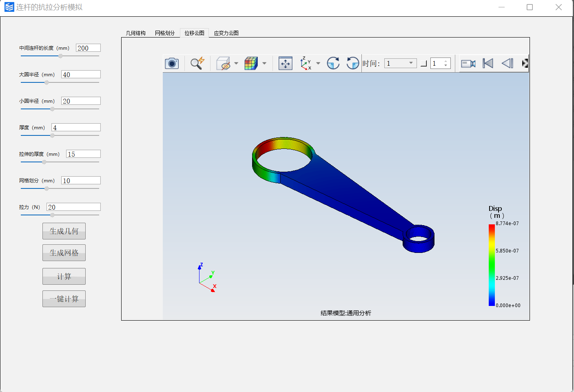
Task: Rotate view counterclockwise
Action: click(352, 63)
